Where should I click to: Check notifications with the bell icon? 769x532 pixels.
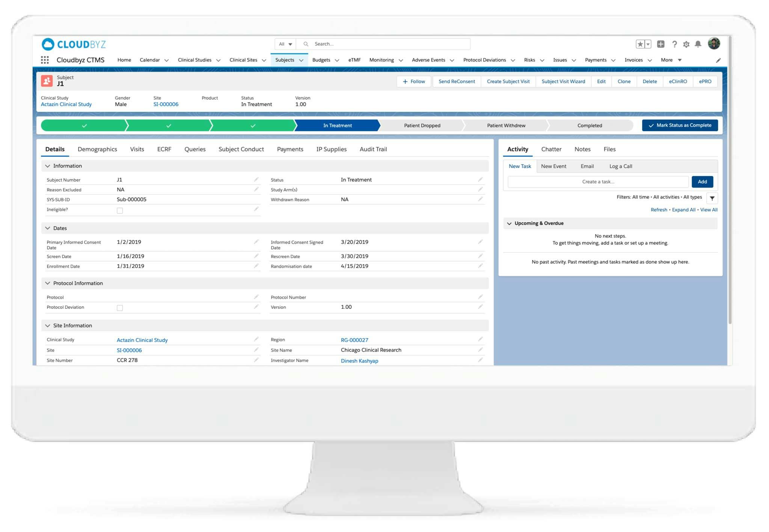coord(698,44)
